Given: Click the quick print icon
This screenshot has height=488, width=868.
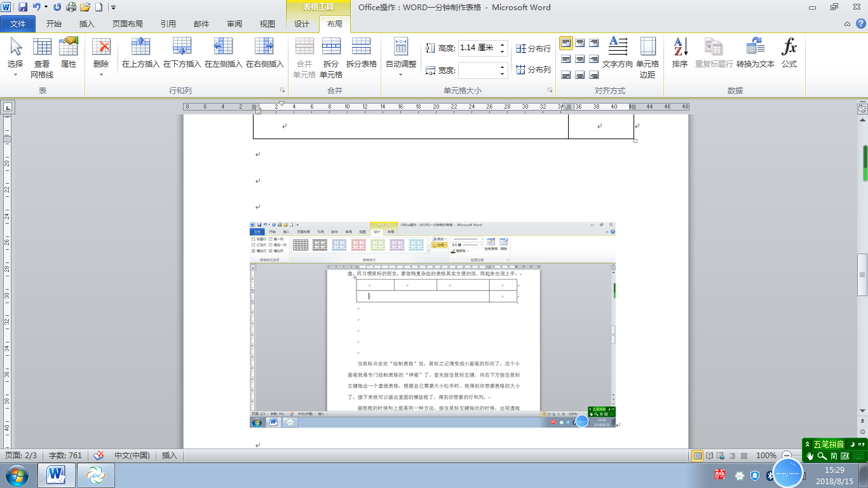Looking at the screenshot, I should point(71,8).
